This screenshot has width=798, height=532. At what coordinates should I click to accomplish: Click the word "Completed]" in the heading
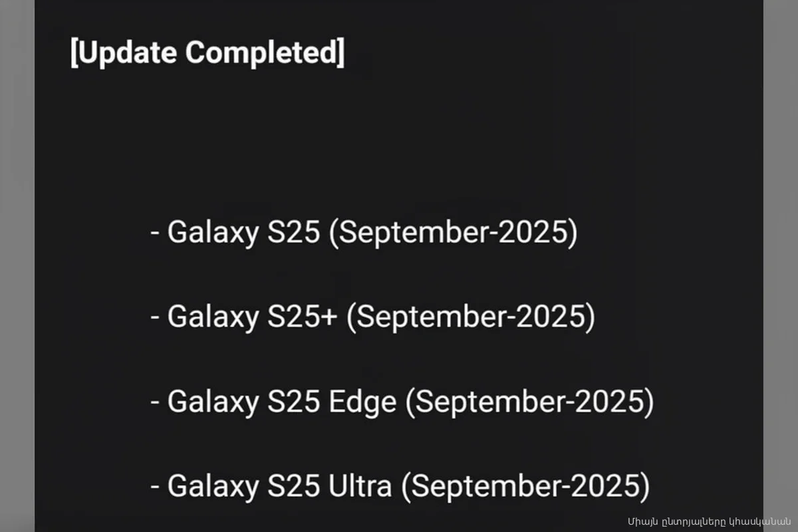pyautogui.click(x=265, y=53)
